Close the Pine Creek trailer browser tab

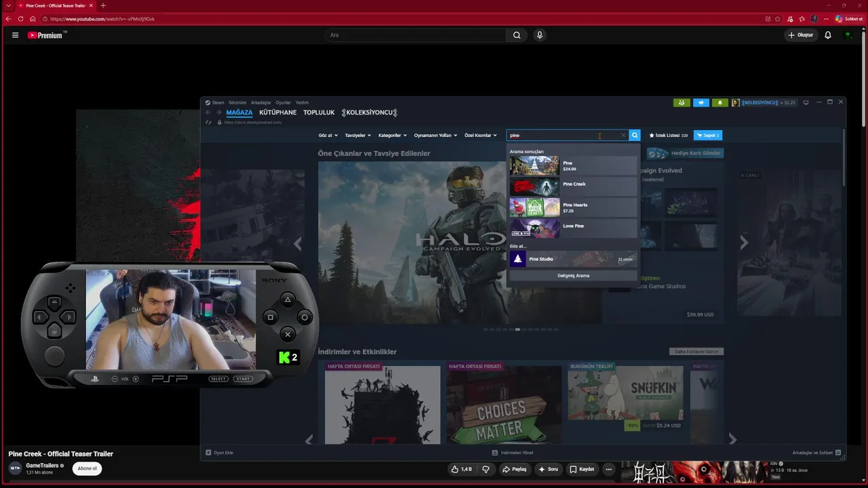[x=92, y=5]
